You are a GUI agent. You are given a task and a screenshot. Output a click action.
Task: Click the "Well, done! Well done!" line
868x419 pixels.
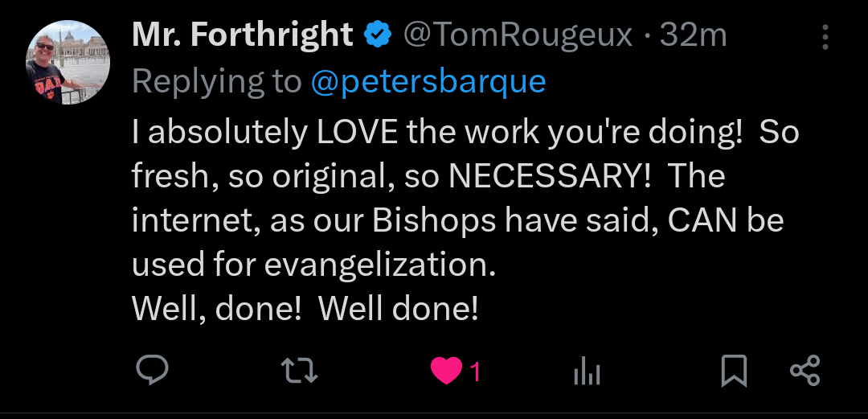pyautogui.click(x=305, y=309)
